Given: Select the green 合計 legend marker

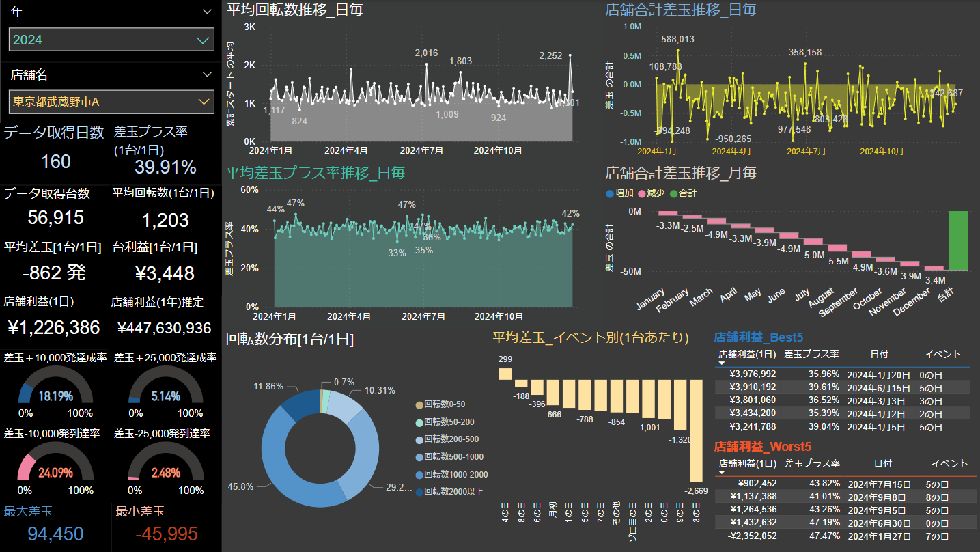Looking at the screenshot, I should (x=673, y=193).
